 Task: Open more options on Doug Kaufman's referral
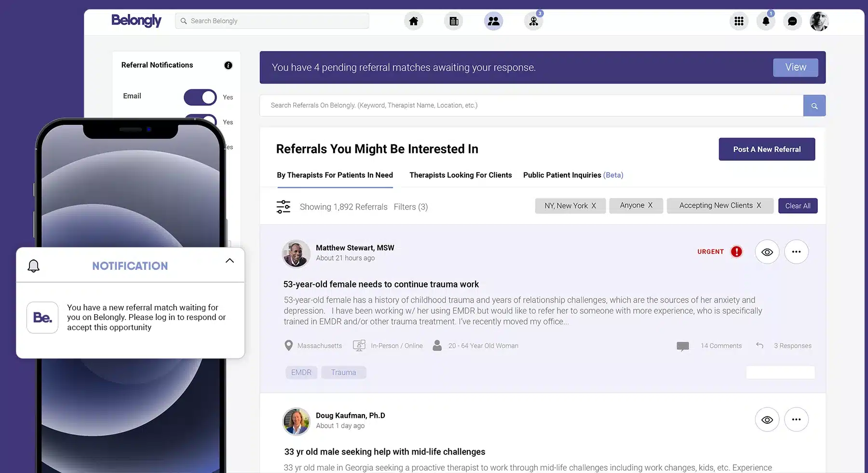pyautogui.click(x=796, y=419)
